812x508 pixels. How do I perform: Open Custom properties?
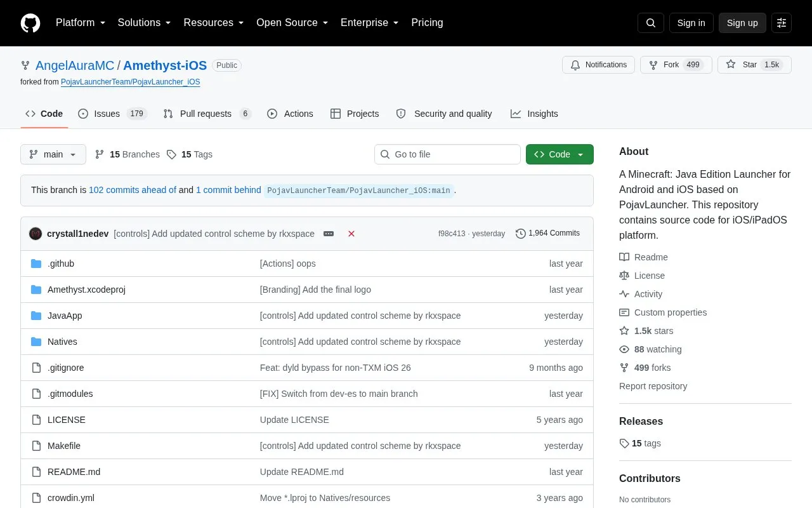click(663, 312)
